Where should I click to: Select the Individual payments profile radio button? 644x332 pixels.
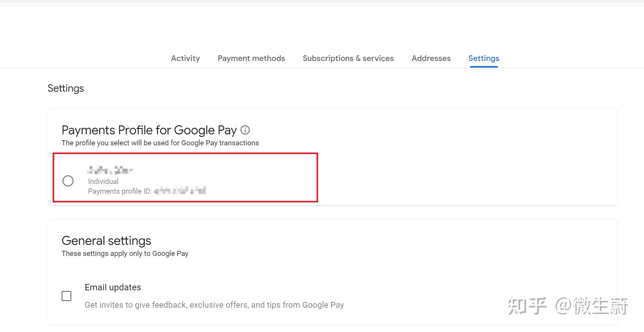68,181
